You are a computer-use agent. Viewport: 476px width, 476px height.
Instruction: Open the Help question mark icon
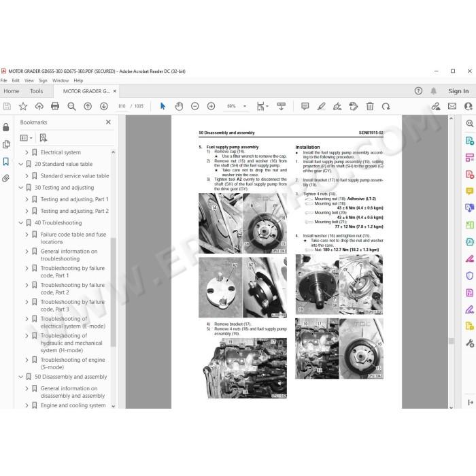[x=418, y=90]
